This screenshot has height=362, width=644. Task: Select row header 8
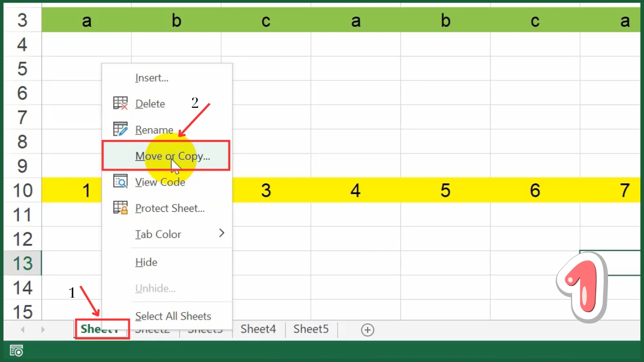(22, 142)
